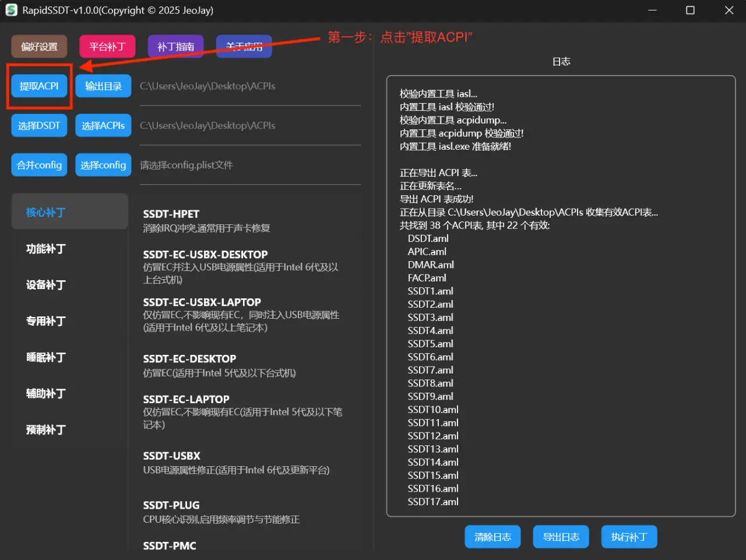The image size is (746, 560).
Task: Select the SSDT-HPET patch entry
Action: click(x=171, y=214)
